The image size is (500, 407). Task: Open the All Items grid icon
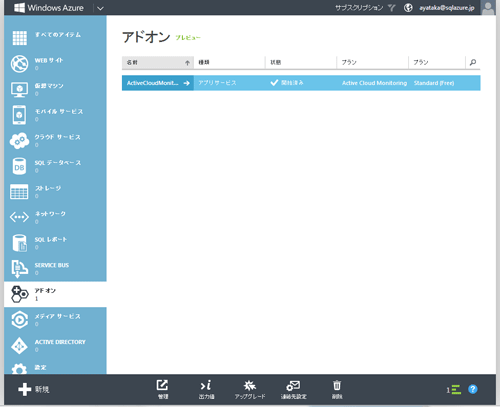click(x=20, y=38)
